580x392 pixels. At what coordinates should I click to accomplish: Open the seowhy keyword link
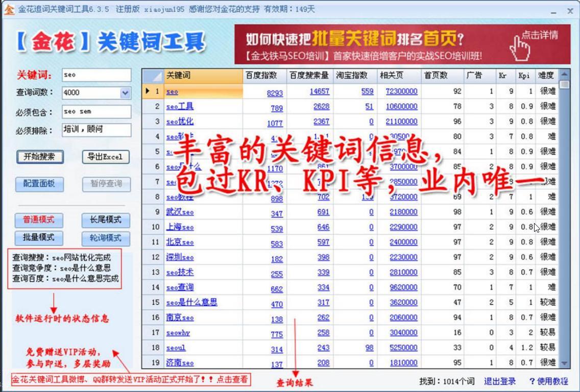[178, 333]
